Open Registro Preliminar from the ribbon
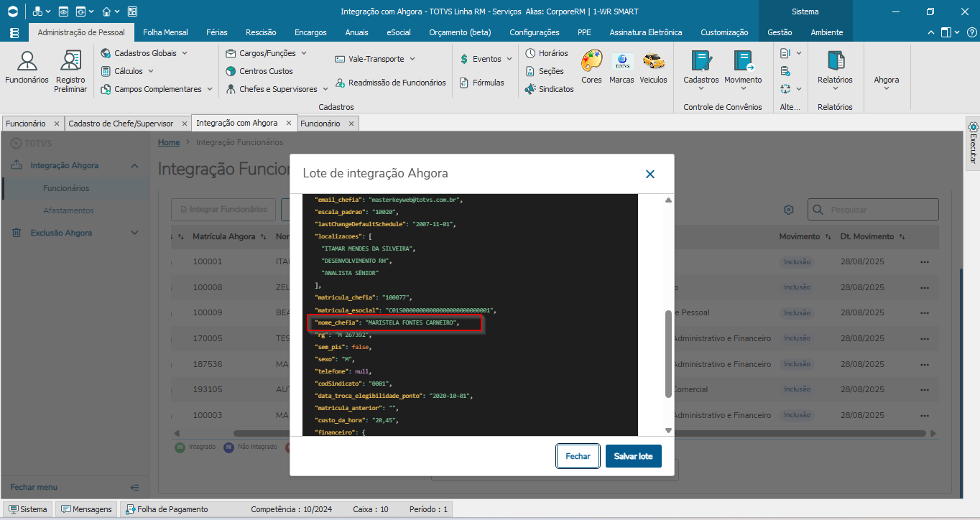The height and width of the screenshot is (520, 980). (70, 70)
